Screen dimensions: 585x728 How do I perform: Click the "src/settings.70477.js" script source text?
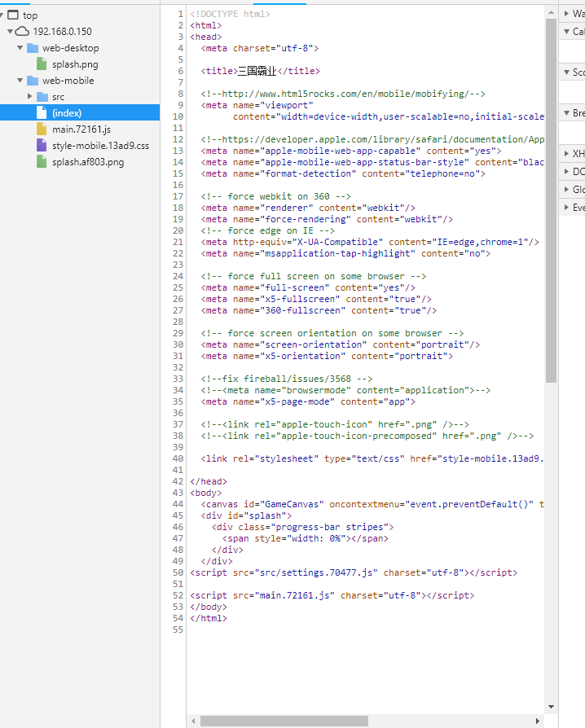[x=316, y=572]
